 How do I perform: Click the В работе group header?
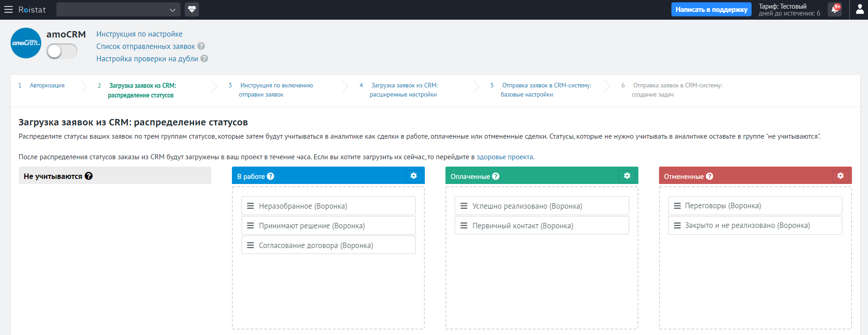(328, 176)
